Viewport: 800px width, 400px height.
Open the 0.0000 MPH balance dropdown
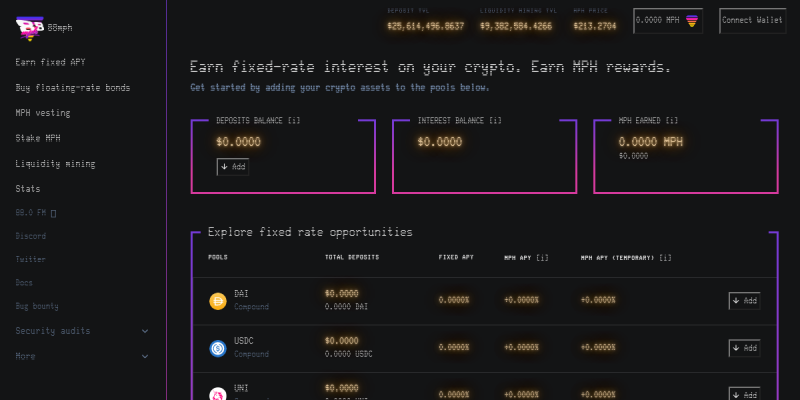click(x=668, y=20)
